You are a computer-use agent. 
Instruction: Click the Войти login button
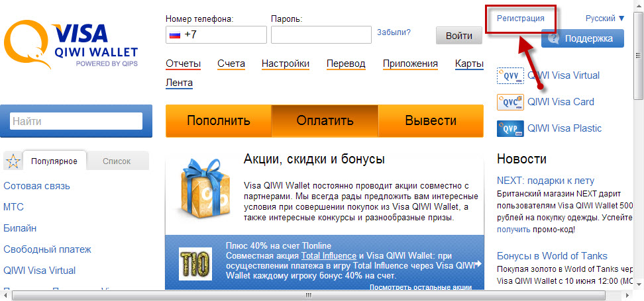458,36
